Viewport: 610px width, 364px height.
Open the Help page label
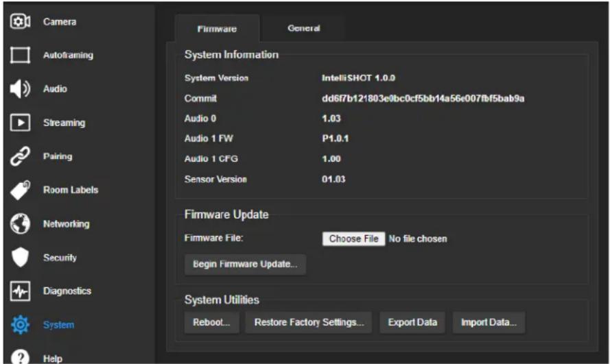[53, 359]
